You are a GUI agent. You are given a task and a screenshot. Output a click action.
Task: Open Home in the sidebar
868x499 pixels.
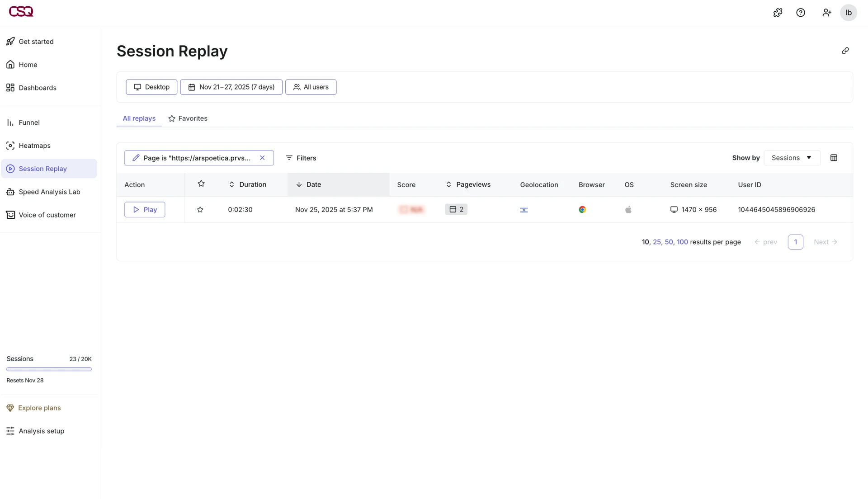pyautogui.click(x=49, y=65)
